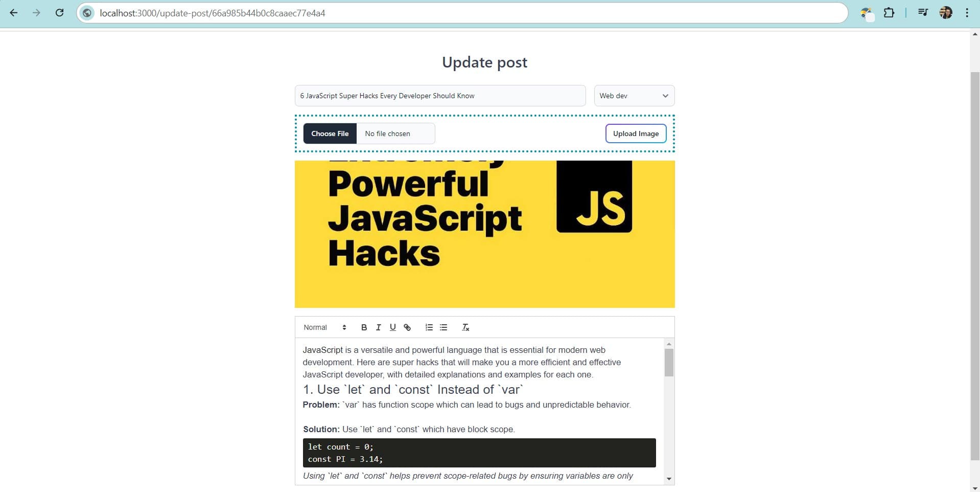Open the browser three-dot menu
980x492 pixels.
point(967,13)
